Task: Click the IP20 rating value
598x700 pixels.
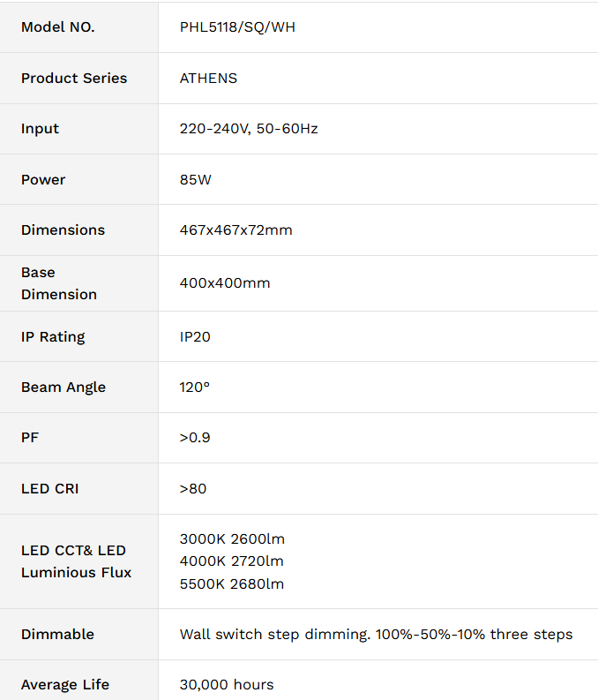Action: (x=195, y=336)
